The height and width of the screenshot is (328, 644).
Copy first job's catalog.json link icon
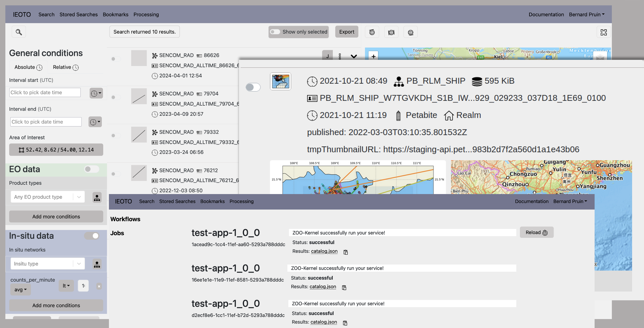346,252
